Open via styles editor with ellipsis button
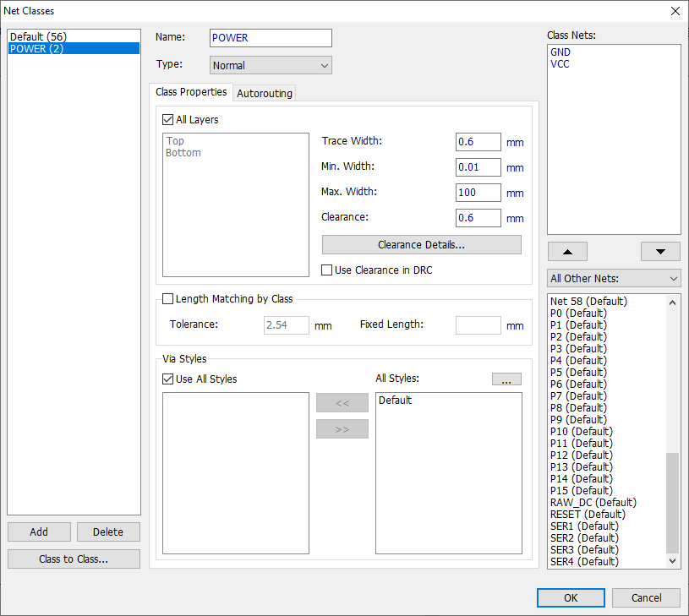The height and width of the screenshot is (616, 689). point(506,379)
